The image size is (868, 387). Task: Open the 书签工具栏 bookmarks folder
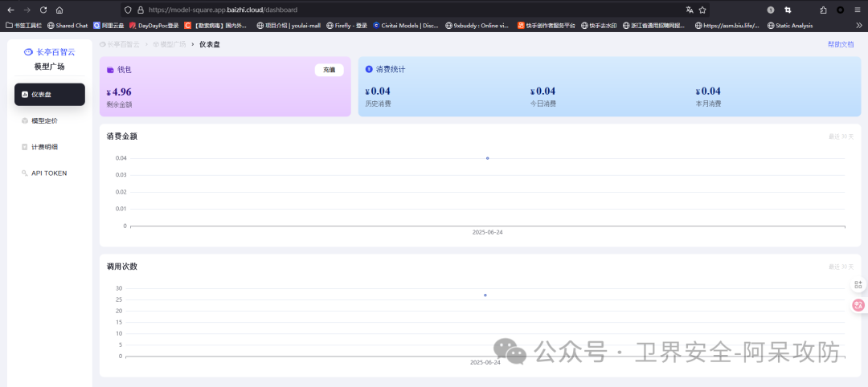[x=24, y=26]
